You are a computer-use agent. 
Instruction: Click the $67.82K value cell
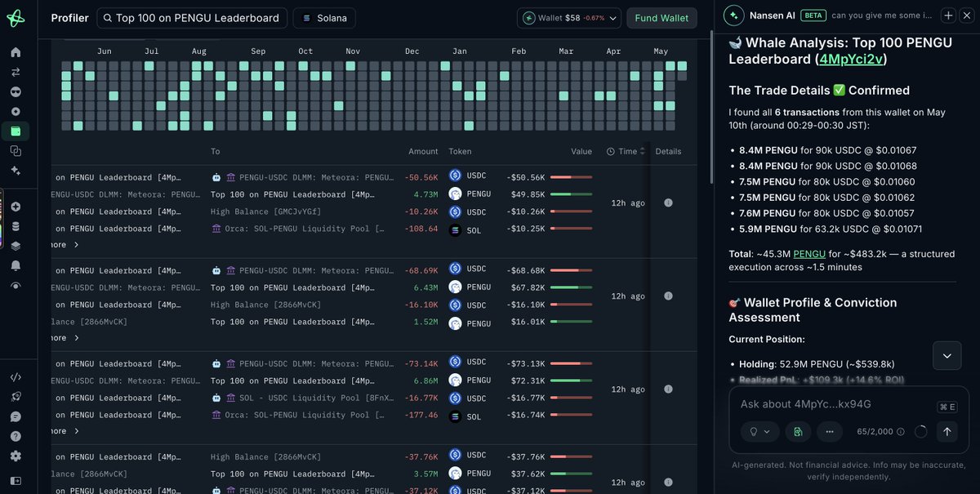pyautogui.click(x=528, y=287)
